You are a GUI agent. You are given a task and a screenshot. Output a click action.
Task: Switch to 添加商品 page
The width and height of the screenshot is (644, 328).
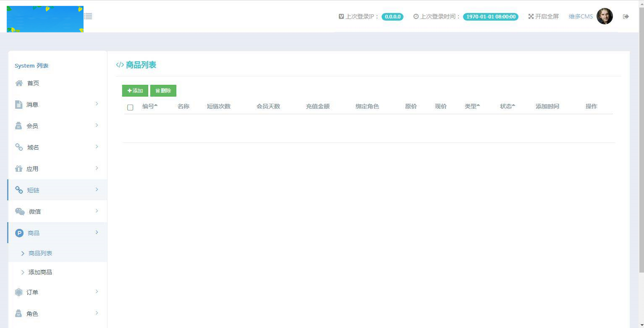tap(40, 272)
